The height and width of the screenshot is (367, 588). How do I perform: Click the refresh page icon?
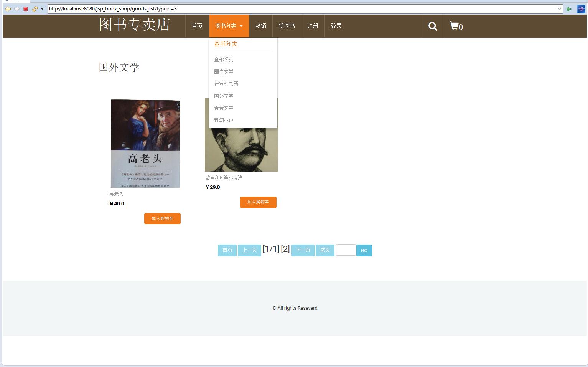point(34,8)
